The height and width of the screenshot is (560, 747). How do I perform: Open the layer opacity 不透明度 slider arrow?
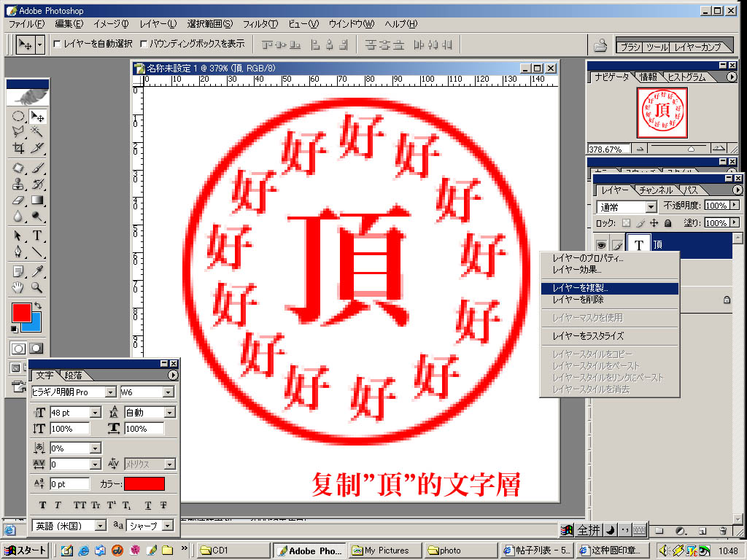[x=735, y=205]
